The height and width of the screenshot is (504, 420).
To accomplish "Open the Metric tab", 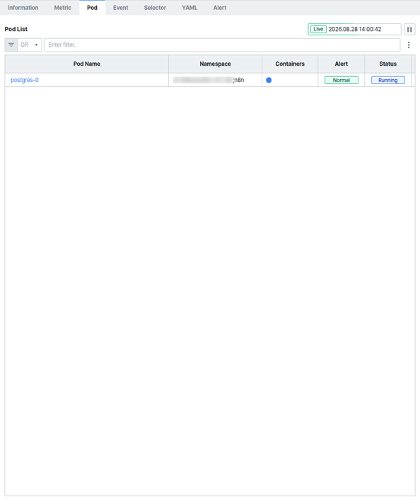I will (63, 8).
